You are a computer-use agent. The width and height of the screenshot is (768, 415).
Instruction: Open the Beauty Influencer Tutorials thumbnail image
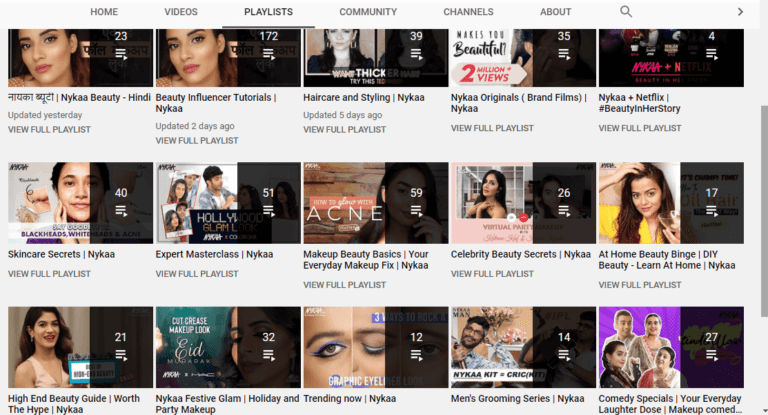[x=228, y=58]
